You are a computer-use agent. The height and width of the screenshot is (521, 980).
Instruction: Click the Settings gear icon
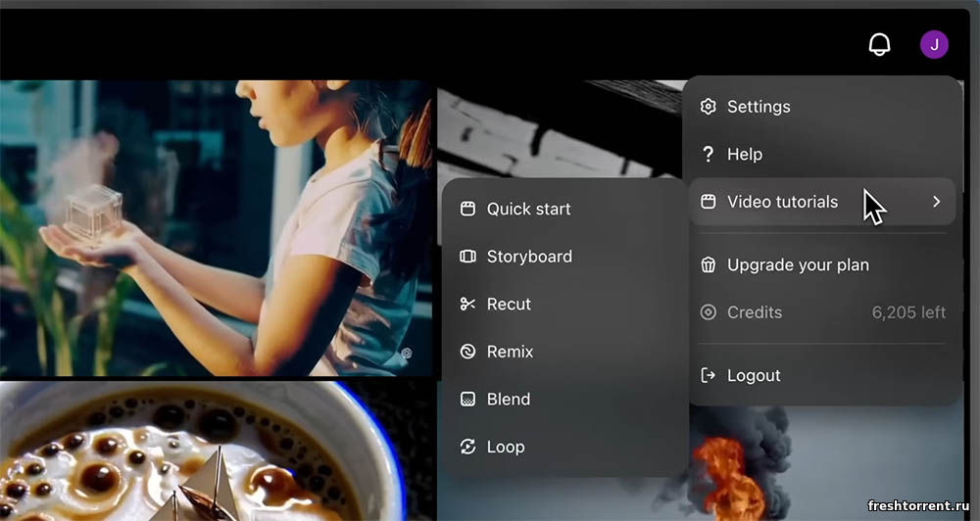tap(709, 107)
